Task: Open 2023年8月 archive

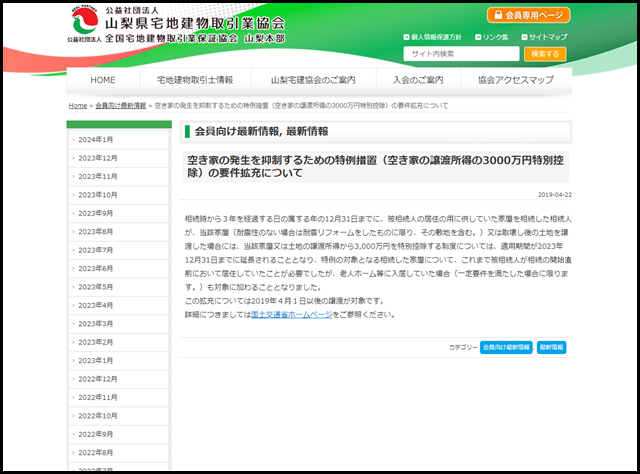Action: tap(118, 231)
